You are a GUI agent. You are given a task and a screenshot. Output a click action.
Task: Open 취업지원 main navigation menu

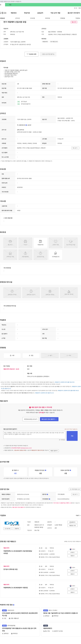[27, 13]
